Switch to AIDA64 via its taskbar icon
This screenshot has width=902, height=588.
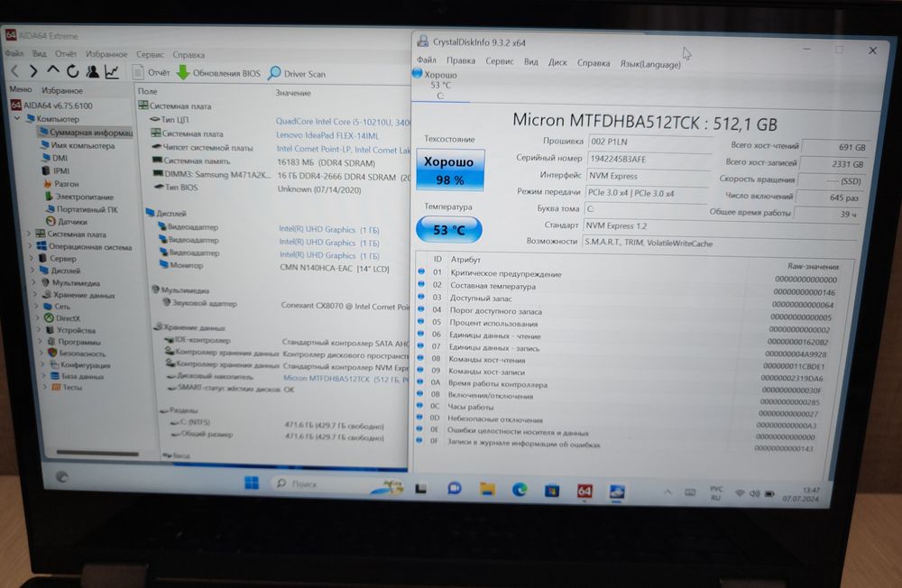[584, 491]
